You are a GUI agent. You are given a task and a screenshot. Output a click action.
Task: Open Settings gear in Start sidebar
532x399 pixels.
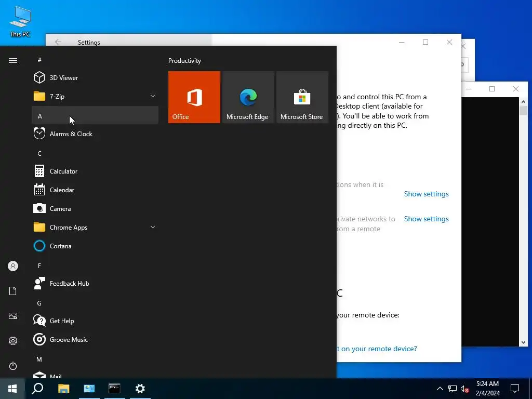13,341
